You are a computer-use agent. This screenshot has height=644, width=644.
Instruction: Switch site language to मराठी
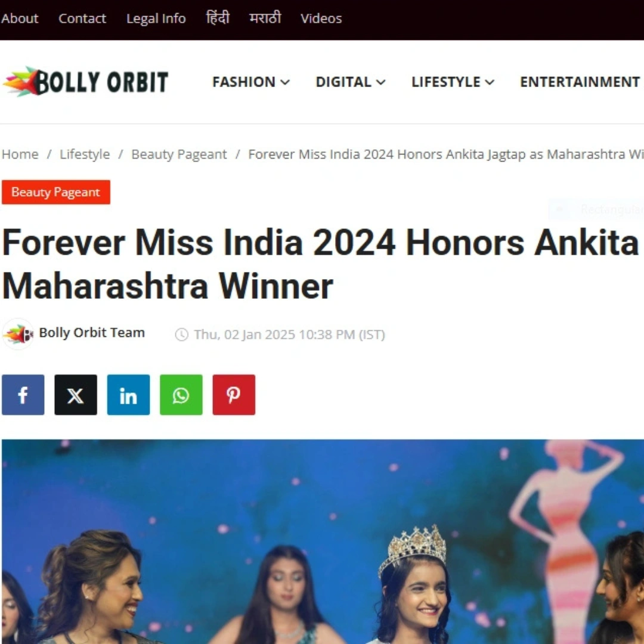pyautogui.click(x=265, y=18)
